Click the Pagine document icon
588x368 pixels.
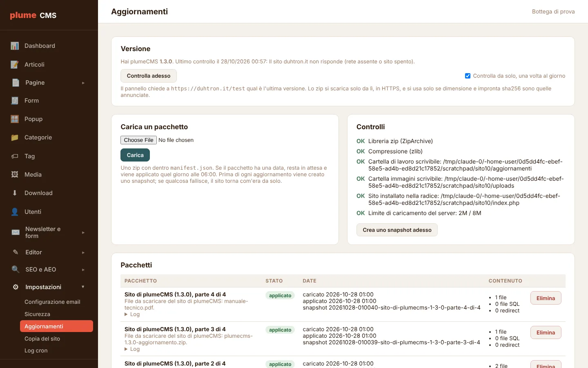(16, 83)
